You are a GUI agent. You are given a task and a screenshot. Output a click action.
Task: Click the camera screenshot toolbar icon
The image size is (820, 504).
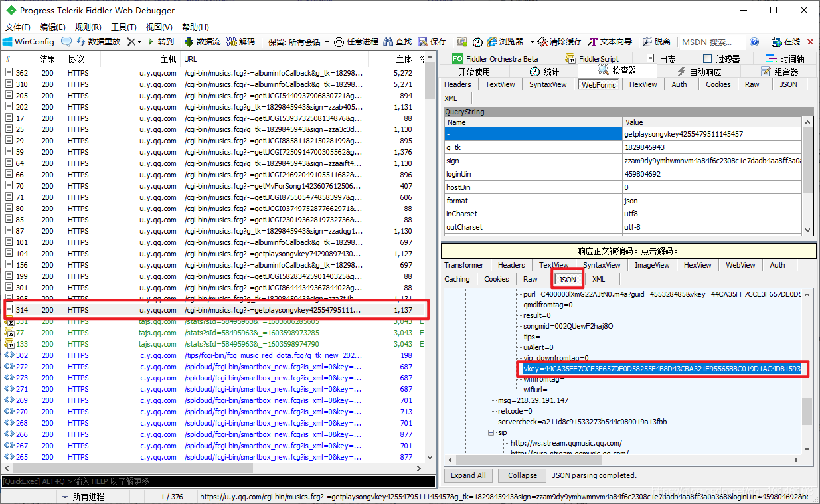pos(461,41)
